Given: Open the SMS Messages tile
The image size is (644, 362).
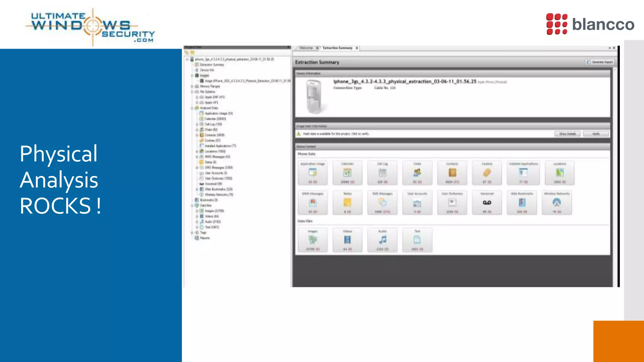Looking at the screenshot, I should tap(382, 203).
